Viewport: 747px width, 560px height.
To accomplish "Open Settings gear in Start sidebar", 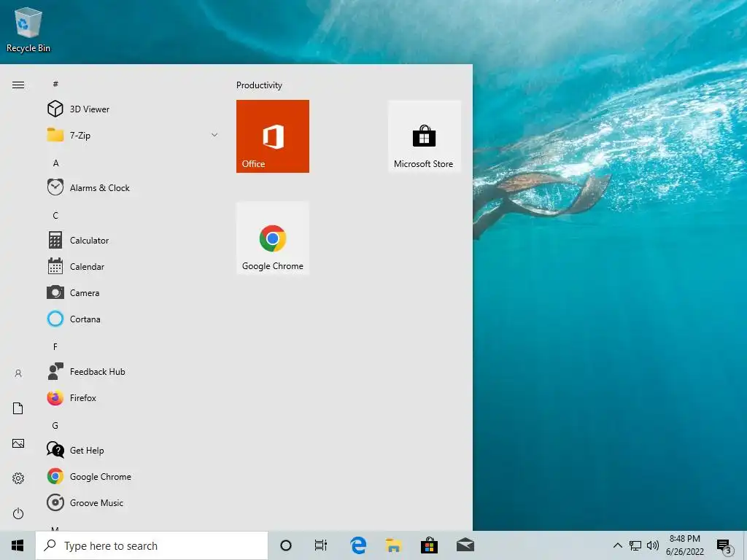I will (x=18, y=478).
